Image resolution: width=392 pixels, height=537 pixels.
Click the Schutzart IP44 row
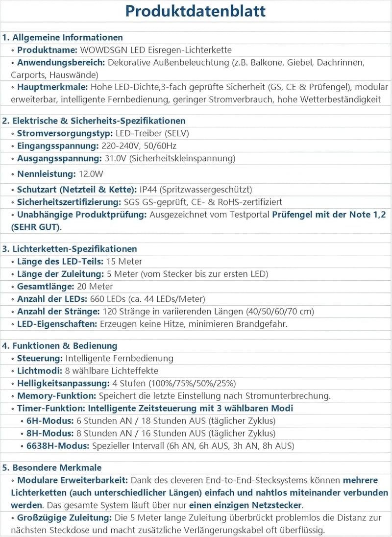click(x=196, y=190)
